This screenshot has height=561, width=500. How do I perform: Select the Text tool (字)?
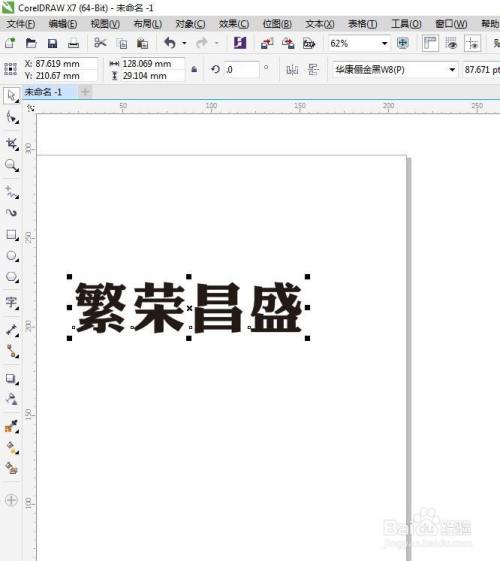point(11,302)
